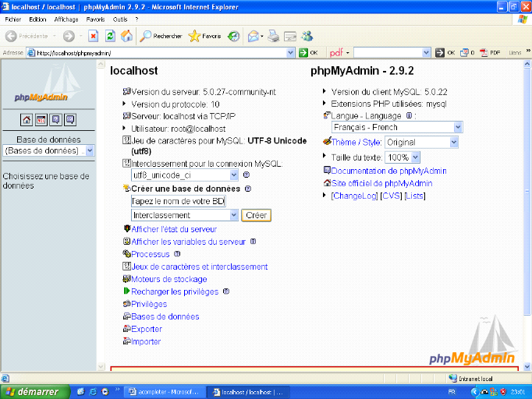Click help icon beside Créer une base de données
532x399 pixels.
pos(248,189)
